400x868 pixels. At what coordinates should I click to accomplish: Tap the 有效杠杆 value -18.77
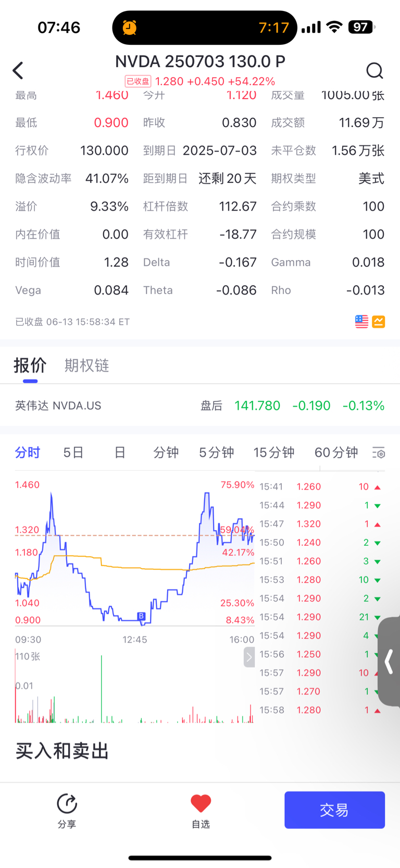(238, 235)
